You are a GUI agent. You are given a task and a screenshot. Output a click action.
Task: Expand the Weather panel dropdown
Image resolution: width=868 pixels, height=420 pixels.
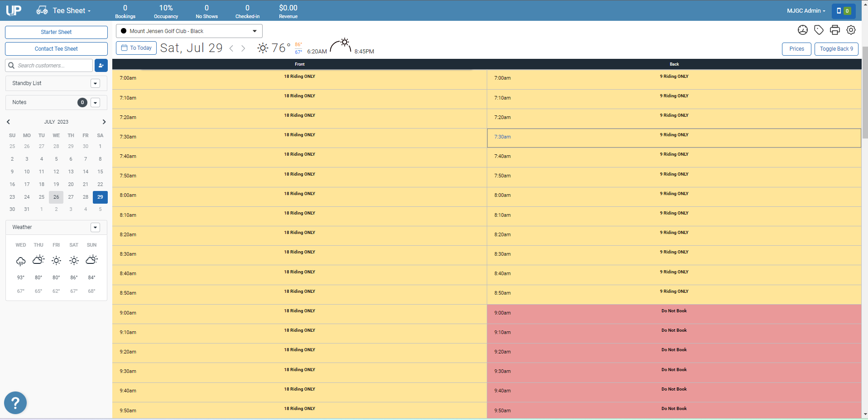(95, 227)
